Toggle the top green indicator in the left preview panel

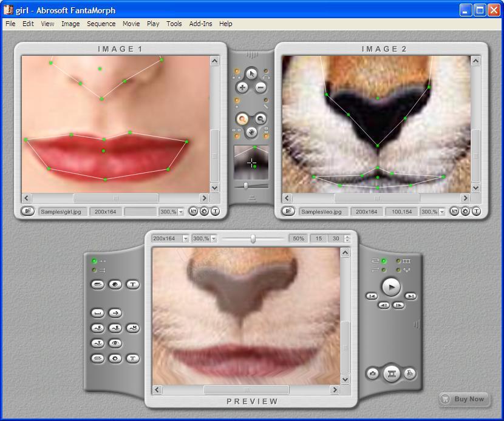tap(94, 261)
